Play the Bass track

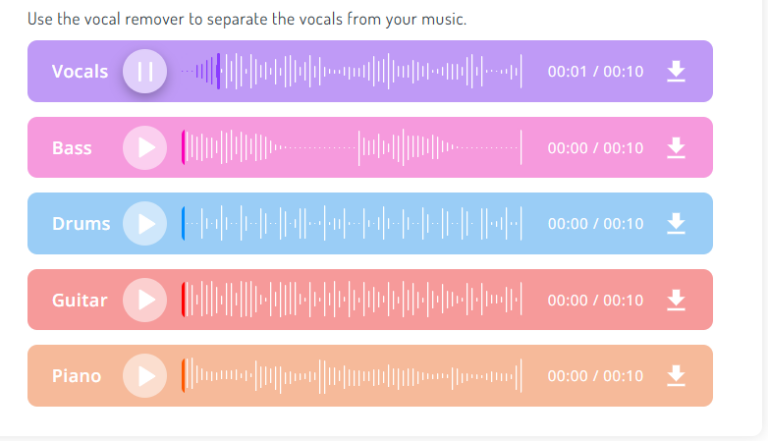pos(145,148)
